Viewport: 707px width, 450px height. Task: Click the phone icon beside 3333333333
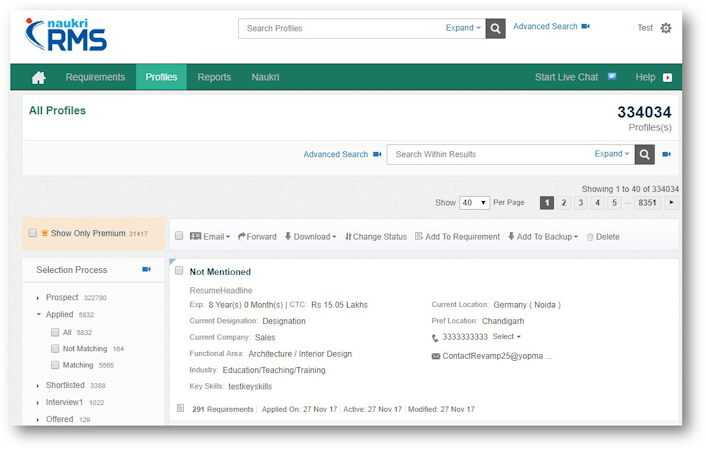click(x=435, y=338)
